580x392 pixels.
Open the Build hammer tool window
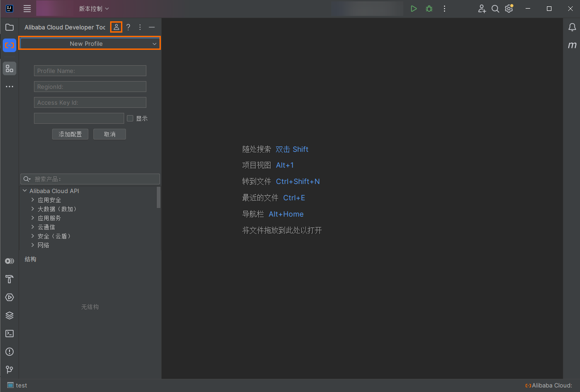(10, 279)
